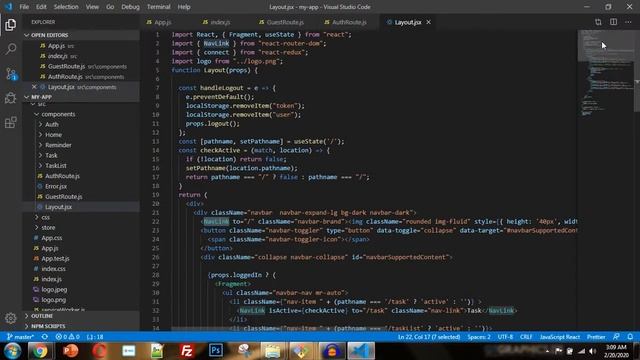Screen dimensions: 640x360
Task: Open the Terminal menu
Action: [158, 7]
